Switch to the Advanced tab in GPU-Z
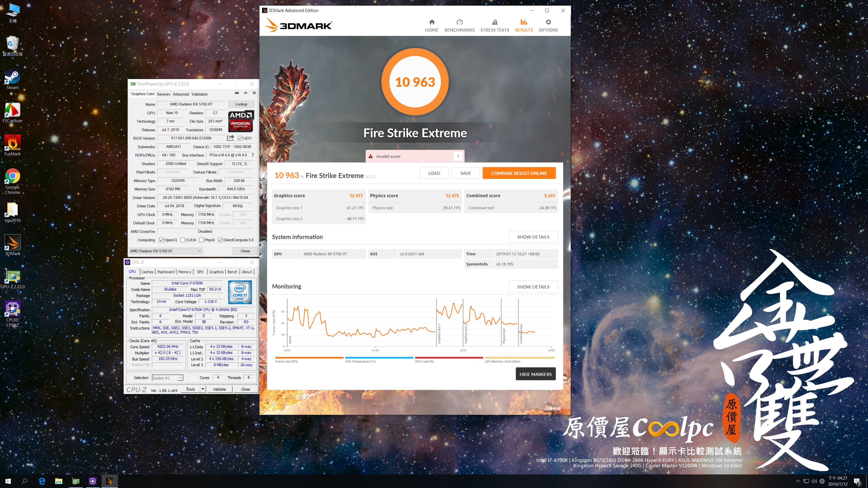Viewport: 868px width, 488px height. click(181, 94)
